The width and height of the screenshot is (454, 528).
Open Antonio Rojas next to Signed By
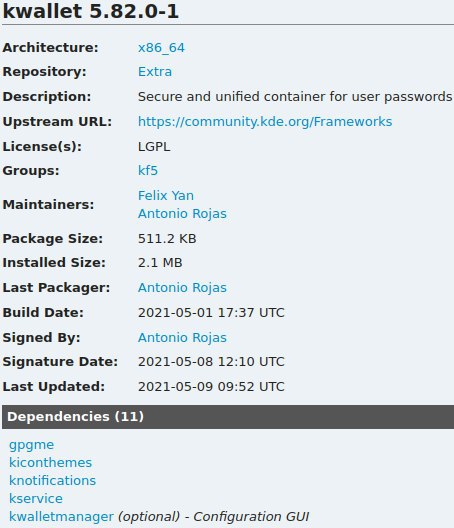pyautogui.click(x=182, y=338)
